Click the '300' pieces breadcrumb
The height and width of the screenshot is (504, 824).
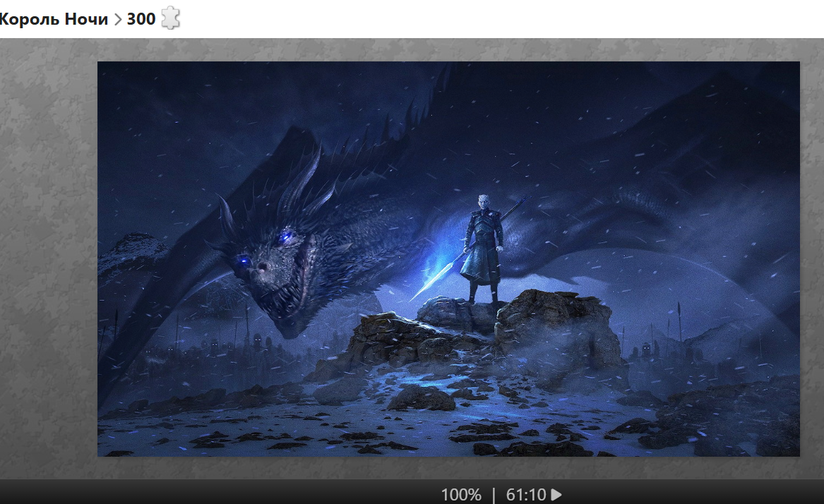(x=141, y=19)
